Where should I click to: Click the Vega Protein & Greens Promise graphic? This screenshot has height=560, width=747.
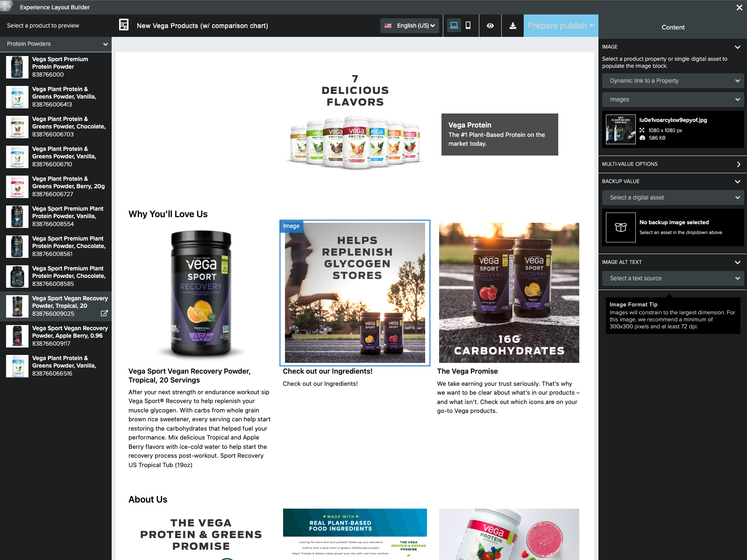pos(201,535)
